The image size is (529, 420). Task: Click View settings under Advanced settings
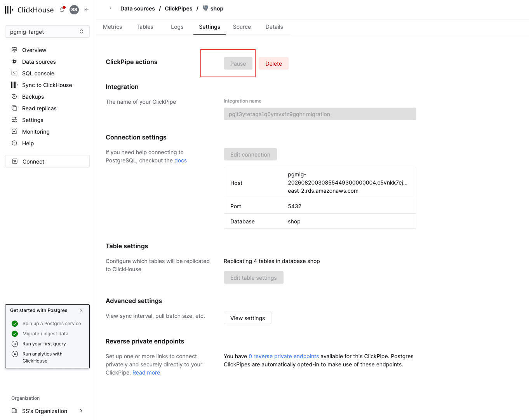click(247, 318)
